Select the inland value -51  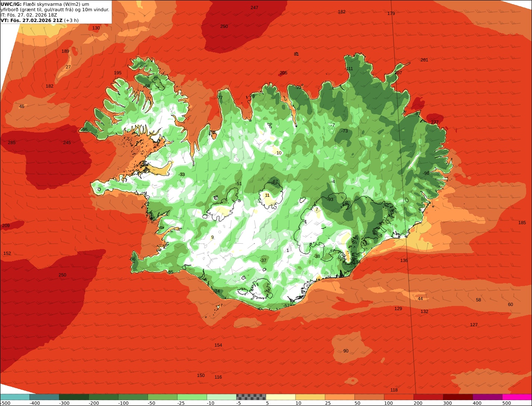tap(238, 183)
